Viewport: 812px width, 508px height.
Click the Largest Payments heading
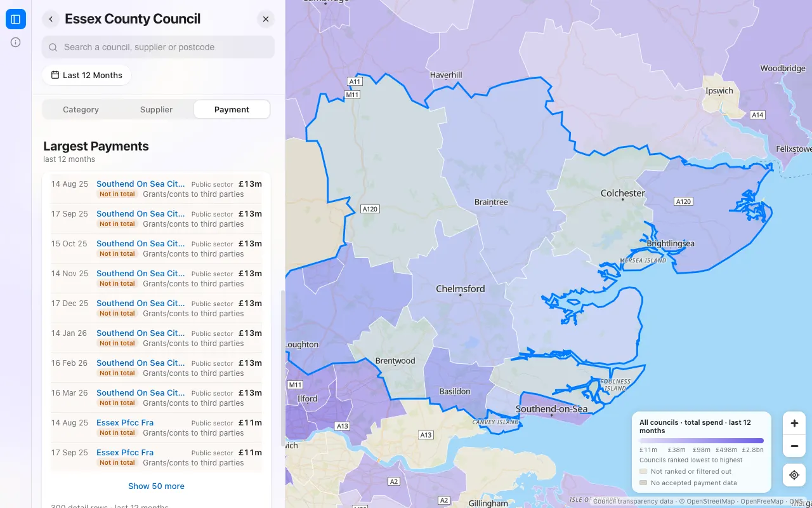click(96, 146)
